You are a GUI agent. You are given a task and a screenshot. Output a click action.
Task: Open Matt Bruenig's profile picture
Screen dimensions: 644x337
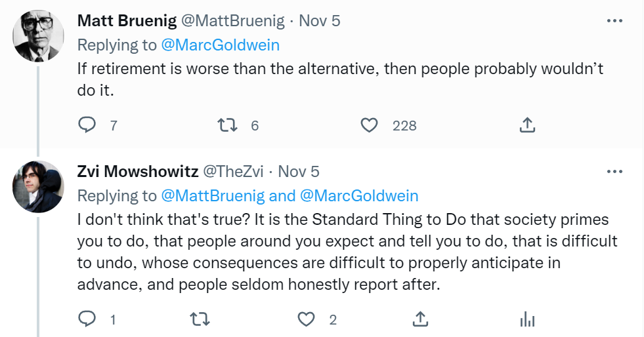(x=38, y=36)
